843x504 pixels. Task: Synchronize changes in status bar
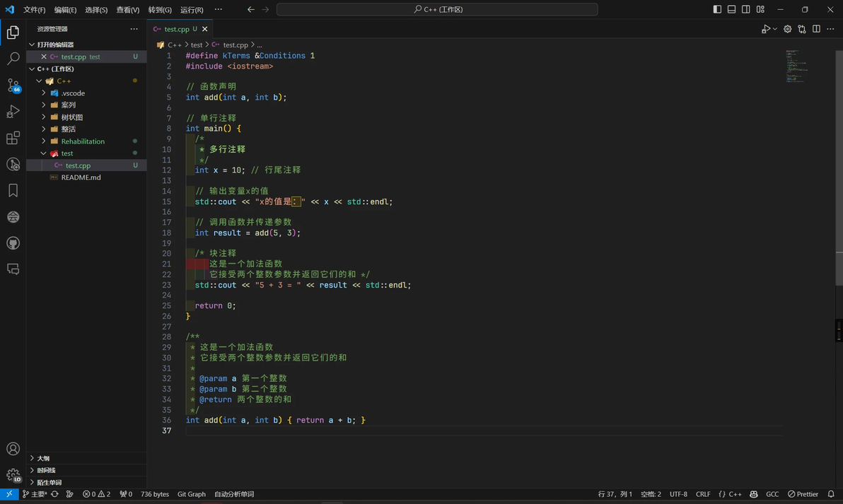click(x=55, y=494)
